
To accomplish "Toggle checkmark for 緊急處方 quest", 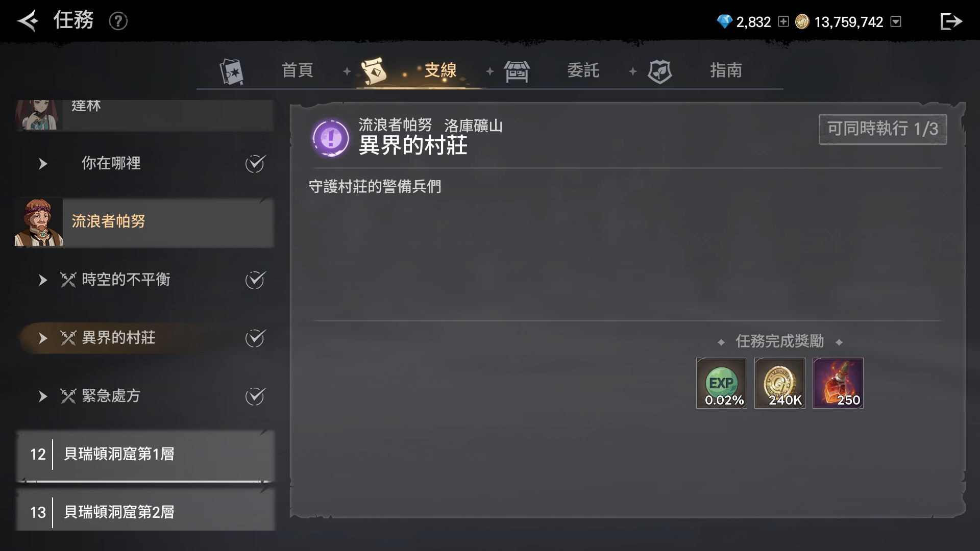I will (x=255, y=396).
